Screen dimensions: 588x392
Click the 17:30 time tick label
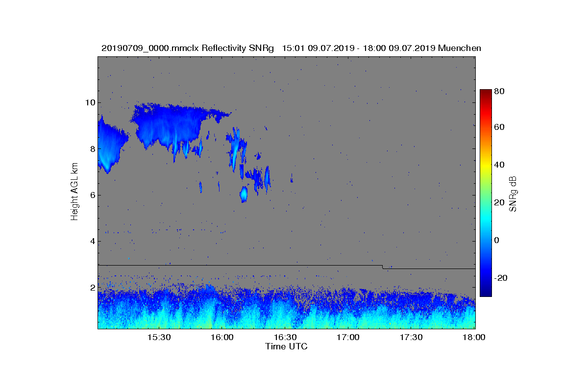[x=412, y=338]
